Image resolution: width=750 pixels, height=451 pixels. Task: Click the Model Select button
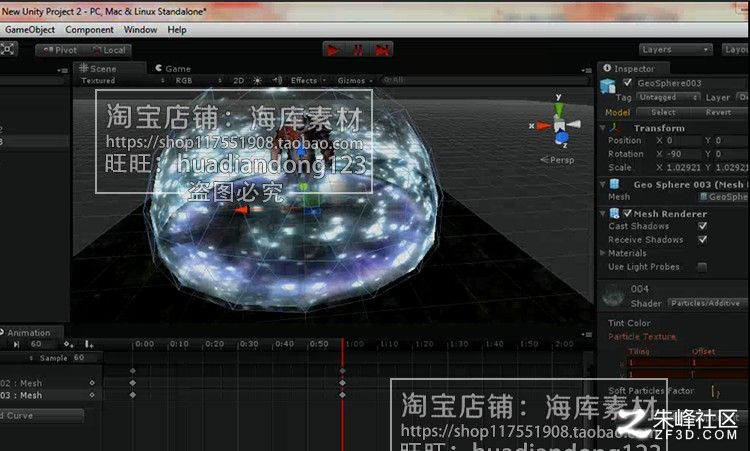tap(663, 112)
